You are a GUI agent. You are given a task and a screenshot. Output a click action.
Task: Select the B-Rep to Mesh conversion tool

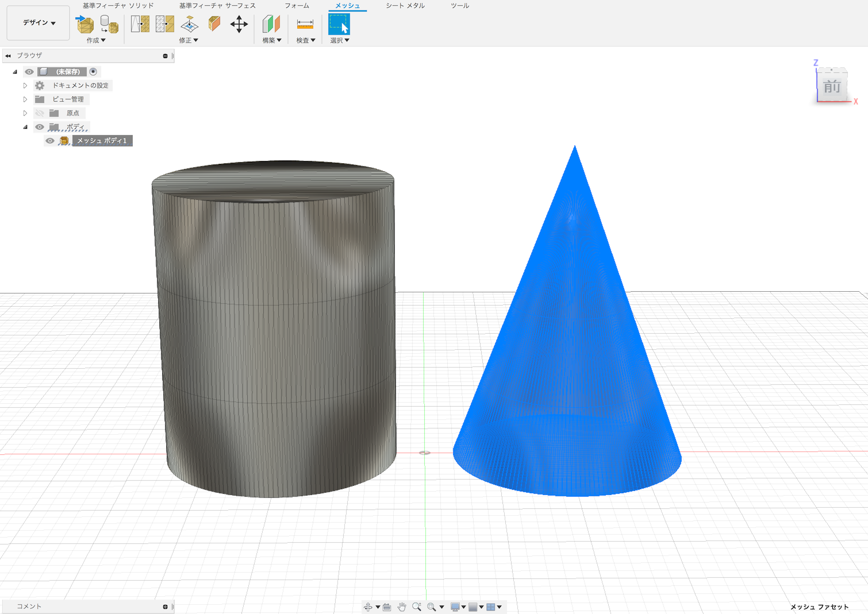pos(109,24)
